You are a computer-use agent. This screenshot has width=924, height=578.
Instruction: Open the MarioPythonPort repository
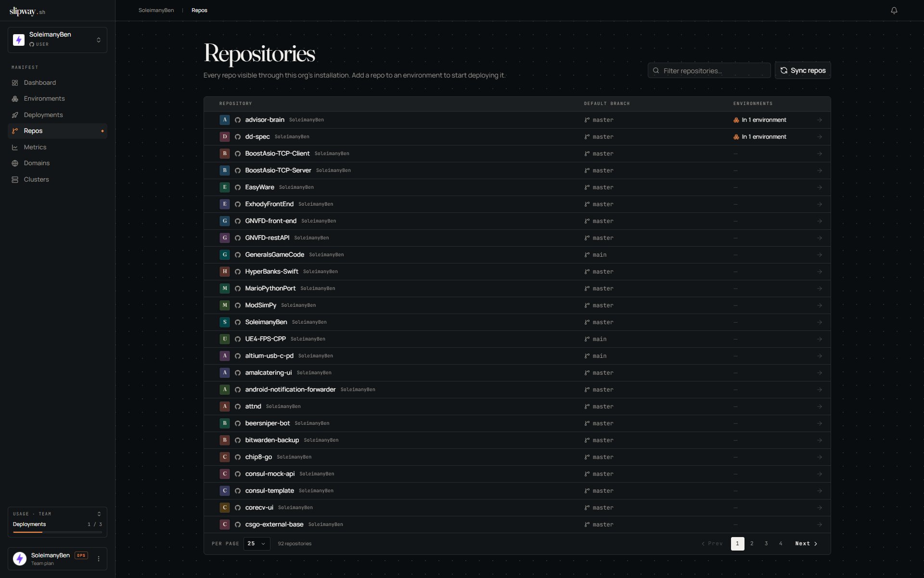pos(270,289)
